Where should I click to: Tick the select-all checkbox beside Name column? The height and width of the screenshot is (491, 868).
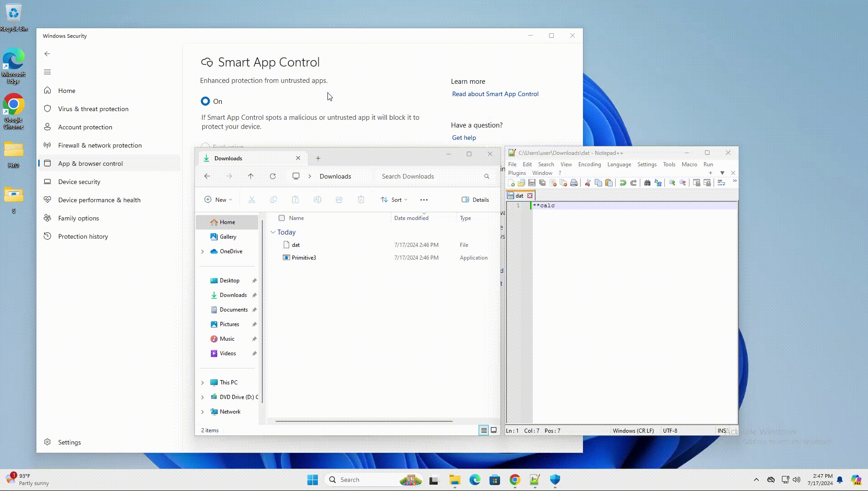[x=282, y=218]
